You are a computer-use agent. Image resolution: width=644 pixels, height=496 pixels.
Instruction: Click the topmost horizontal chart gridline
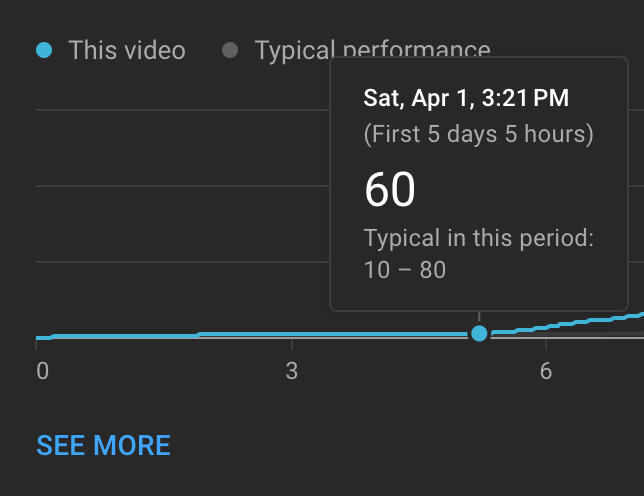(180, 109)
